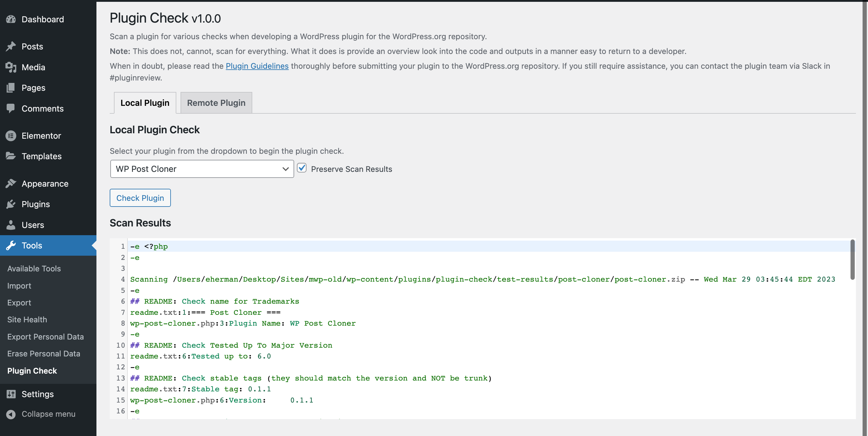Click the Elementor logo icon
The height and width of the screenshot is (436, 868).
(x=11, y=136)
